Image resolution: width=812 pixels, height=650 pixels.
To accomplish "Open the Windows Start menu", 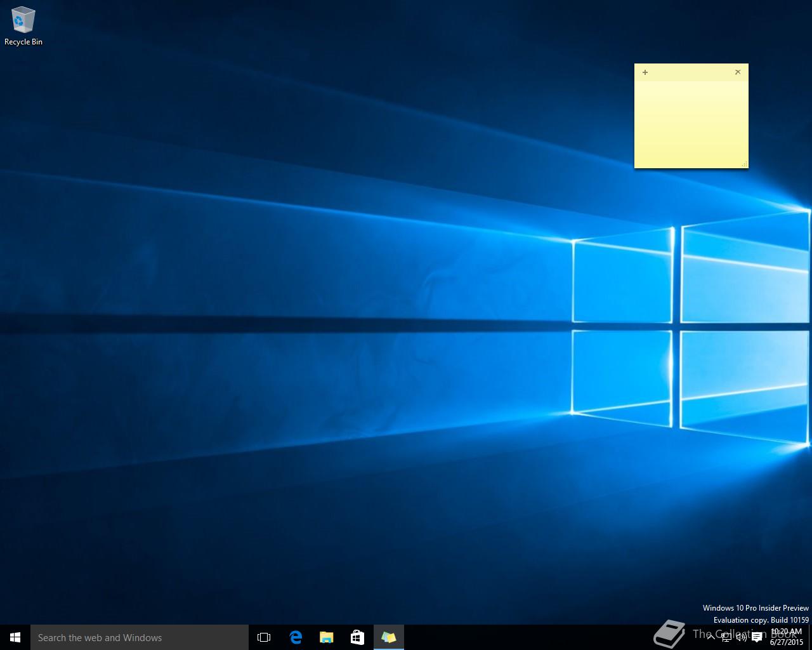I will 15,637.
